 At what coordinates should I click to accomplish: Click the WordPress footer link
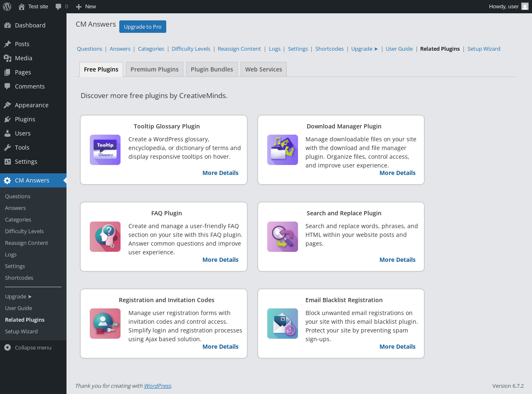(157, 386)
